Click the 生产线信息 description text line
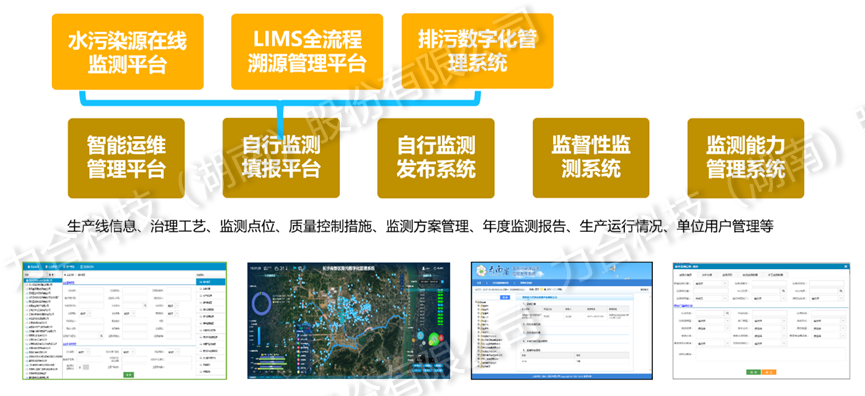865x396 pixels. 420,226
